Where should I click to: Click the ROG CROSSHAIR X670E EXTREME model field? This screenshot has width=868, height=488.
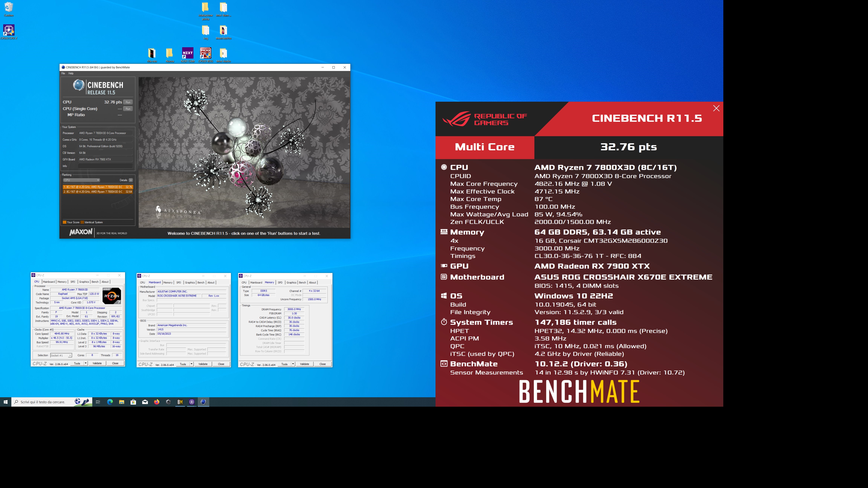(179, 296)
